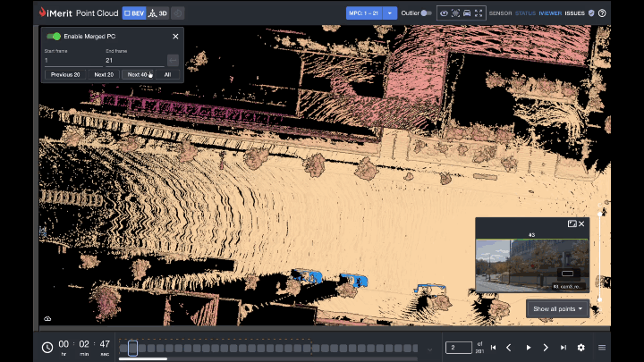This screenshot has width=644, height=362.
Task: Click the Previous 20 button
Action: click(65, 75)
